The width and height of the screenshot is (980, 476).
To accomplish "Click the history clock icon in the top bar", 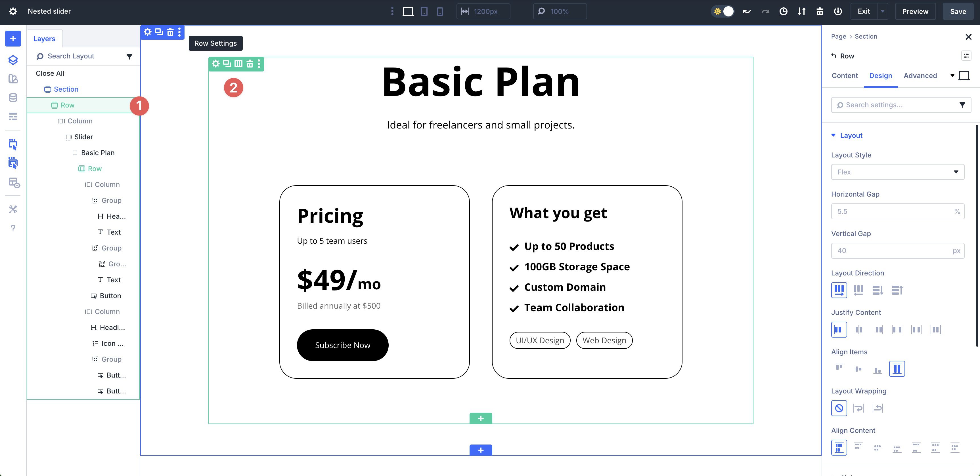I will point(783,11).
